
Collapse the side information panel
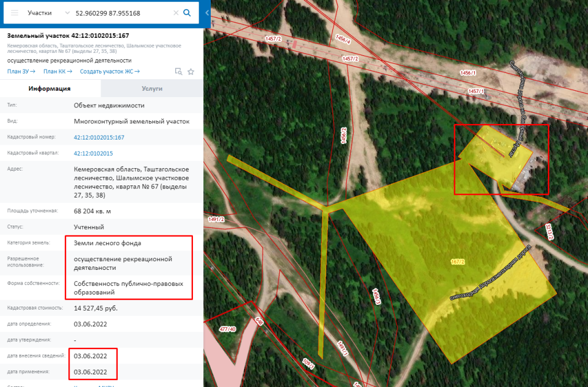[x=207, y=13]
